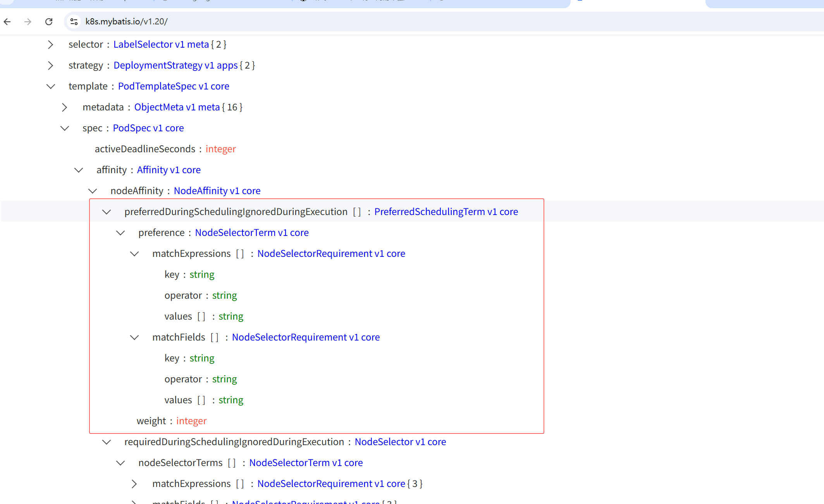Click the browser forward arrow

(x=28, y=22)
